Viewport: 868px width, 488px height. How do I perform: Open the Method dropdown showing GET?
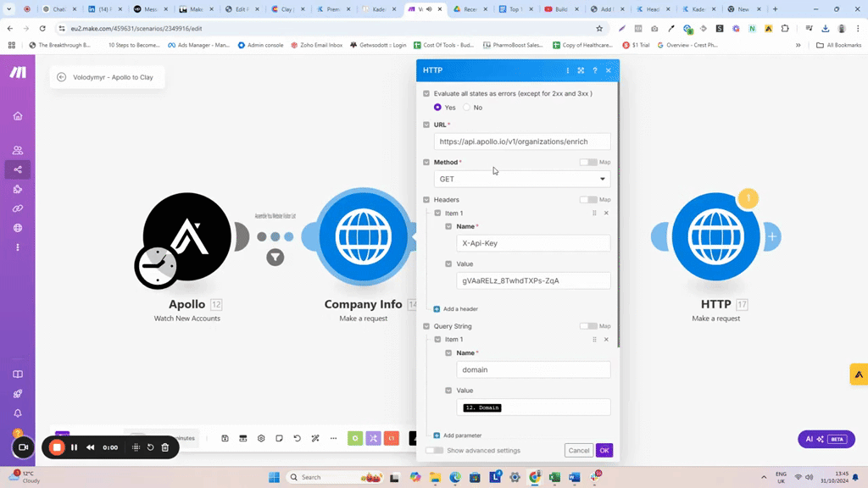(521, 179)
